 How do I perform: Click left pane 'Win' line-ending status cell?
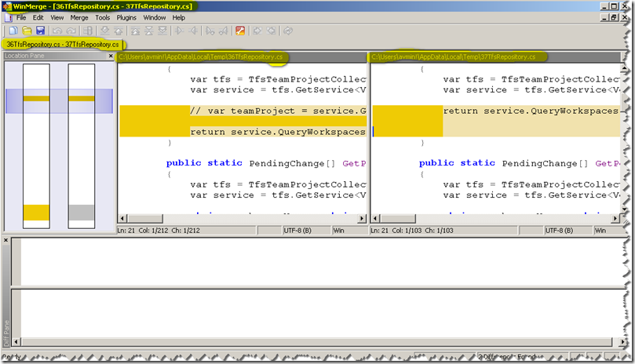(349, 231)
